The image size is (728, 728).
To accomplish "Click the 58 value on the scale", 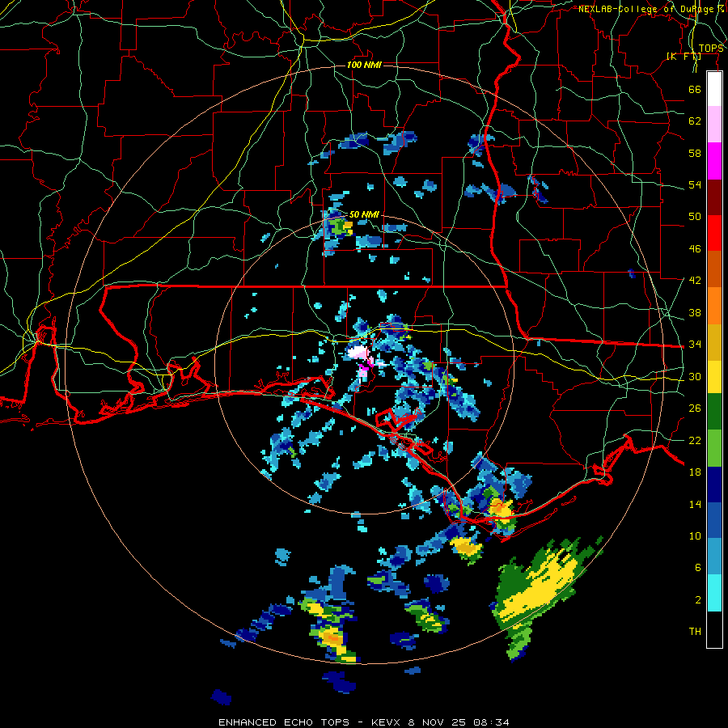I will [695, 153].
